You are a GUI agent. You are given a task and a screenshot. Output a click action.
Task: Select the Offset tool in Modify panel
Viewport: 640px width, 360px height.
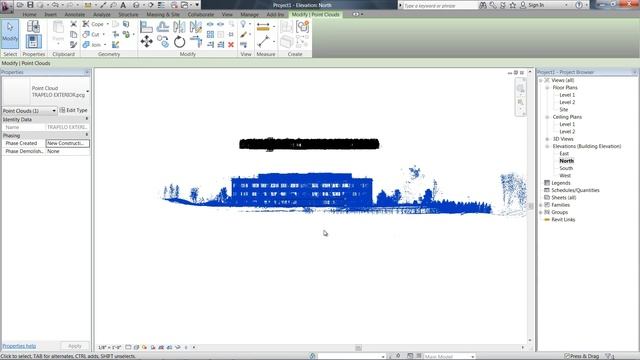pyautogui.click(x=163, y=27)
